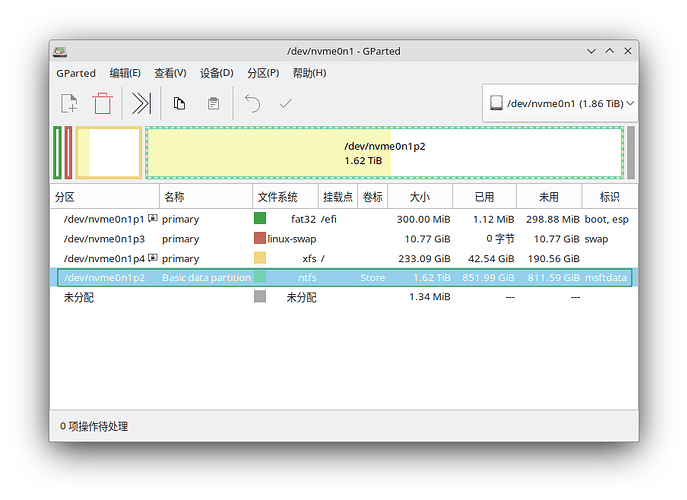Open the /dev/nvme0n1 device selector dropdown
Viewport: 687px width, 500px height.
pyautogui.click(x=560, y=103)
